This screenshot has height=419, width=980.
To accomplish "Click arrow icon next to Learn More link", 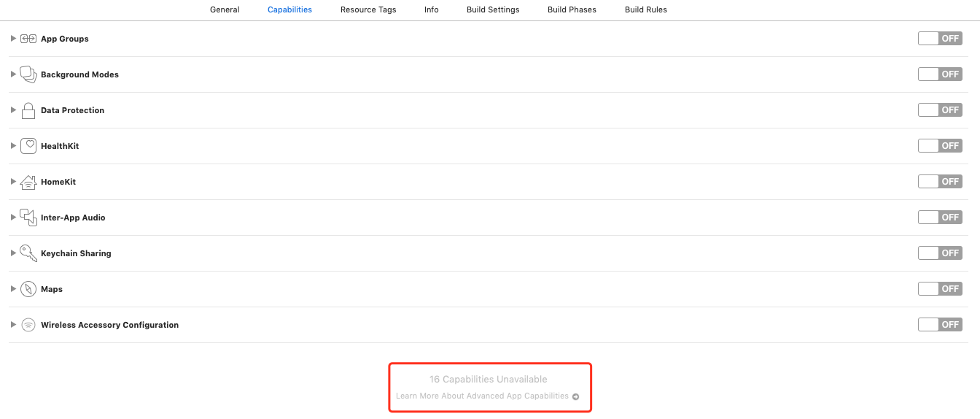I will click(576, 396).
